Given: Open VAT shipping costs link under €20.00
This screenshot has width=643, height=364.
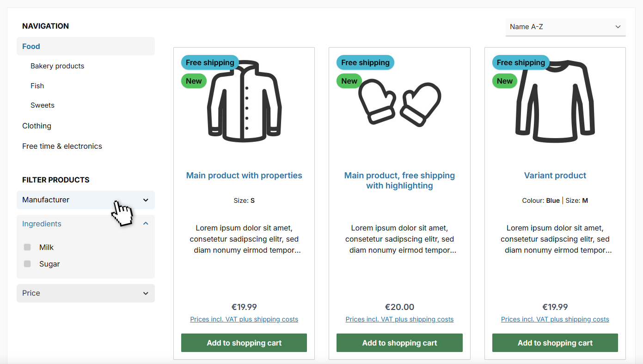Looking at the screenshot, I should [x=399, y=319].
